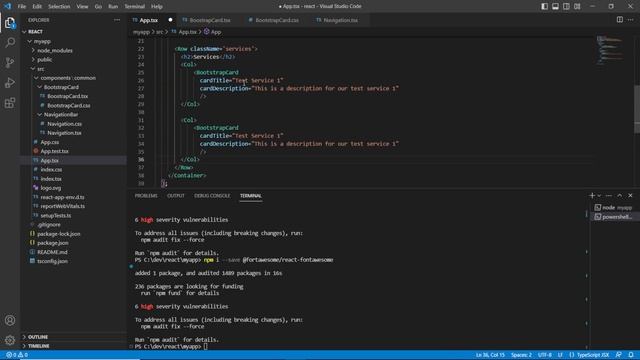This screenshot has width=640, height=360.
Task: Open terminal panel more actions ellipsis
Action: pos(609,196)
